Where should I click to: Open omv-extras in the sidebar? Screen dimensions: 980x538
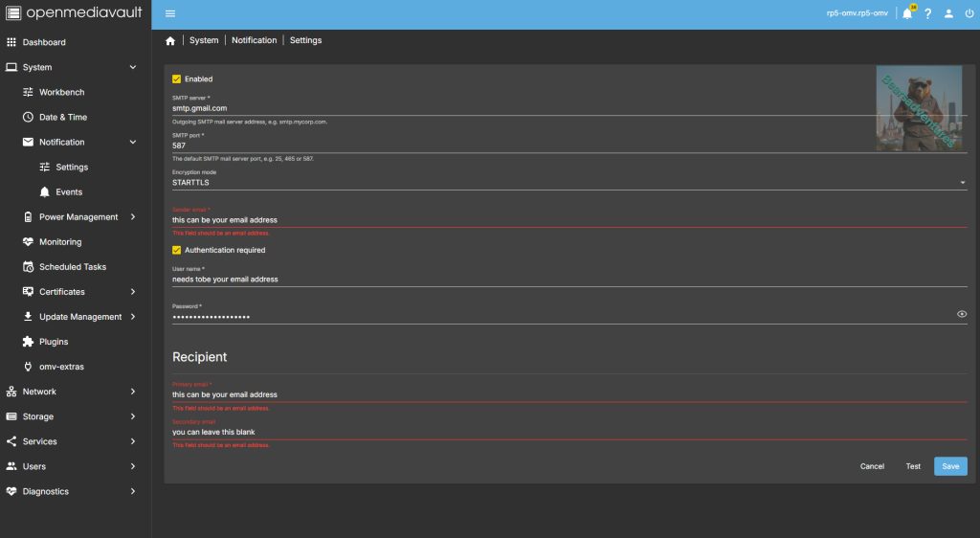tap(61, 367)
